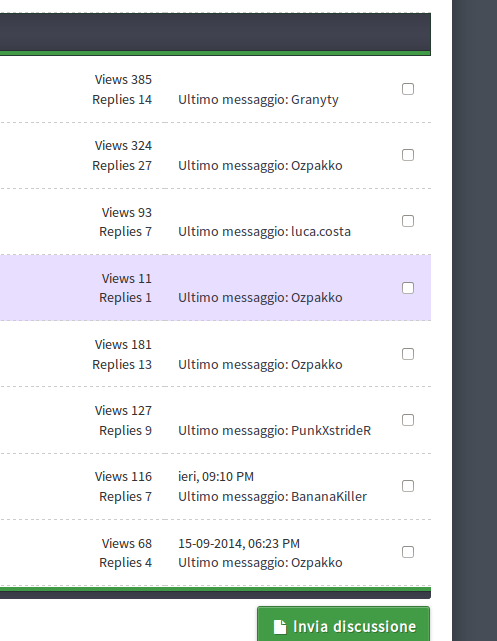Check the box for the 15-09-2014 thread
This screenshot has width=497, height=641.
[408, 552]
